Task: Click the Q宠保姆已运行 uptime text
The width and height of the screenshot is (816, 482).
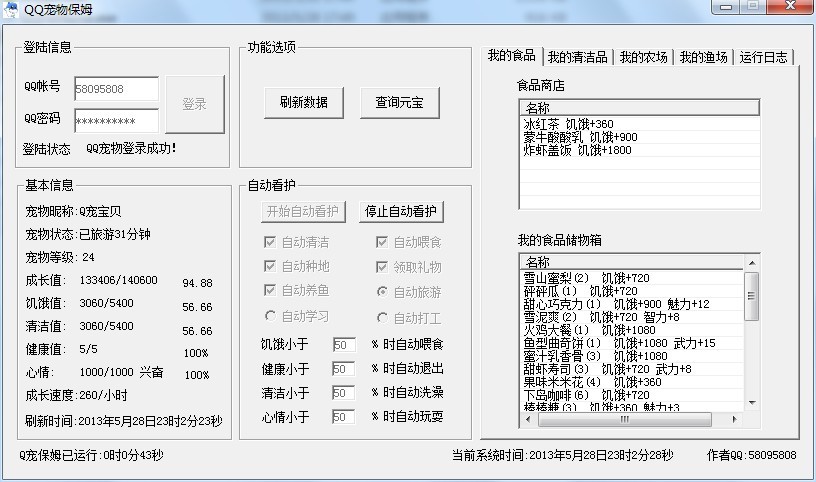Action: (x=91, y=455)
